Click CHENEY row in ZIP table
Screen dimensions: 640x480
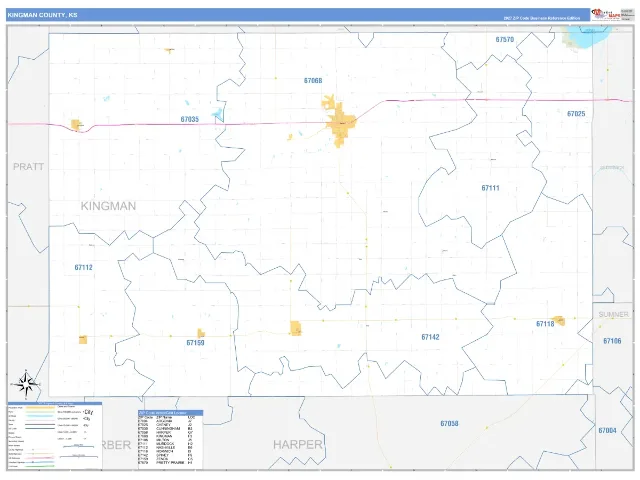(x=166, y=425)
